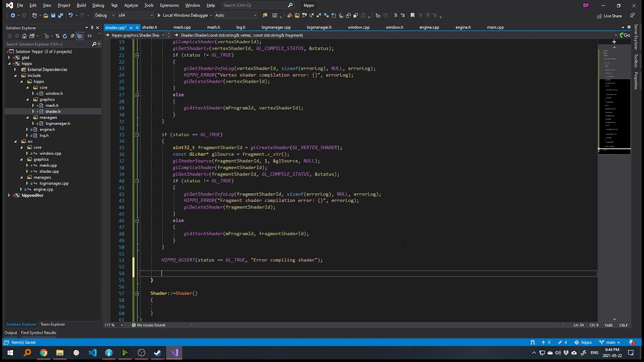The height and width of the screenshot is (362, 644).
Task: Select engine.cpp in Solution Explorer
Action: pyautogui.click(x=43, y=189)
